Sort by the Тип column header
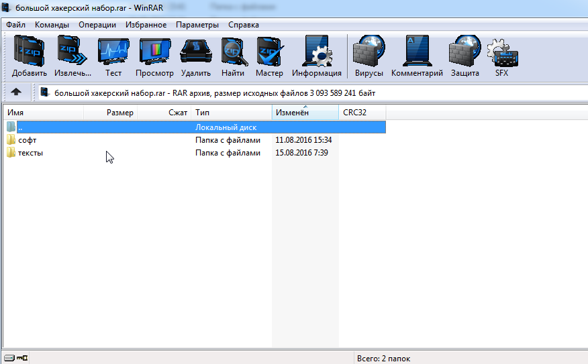The width and height of the screenshot is (588, 364). [x=232, y=113]
